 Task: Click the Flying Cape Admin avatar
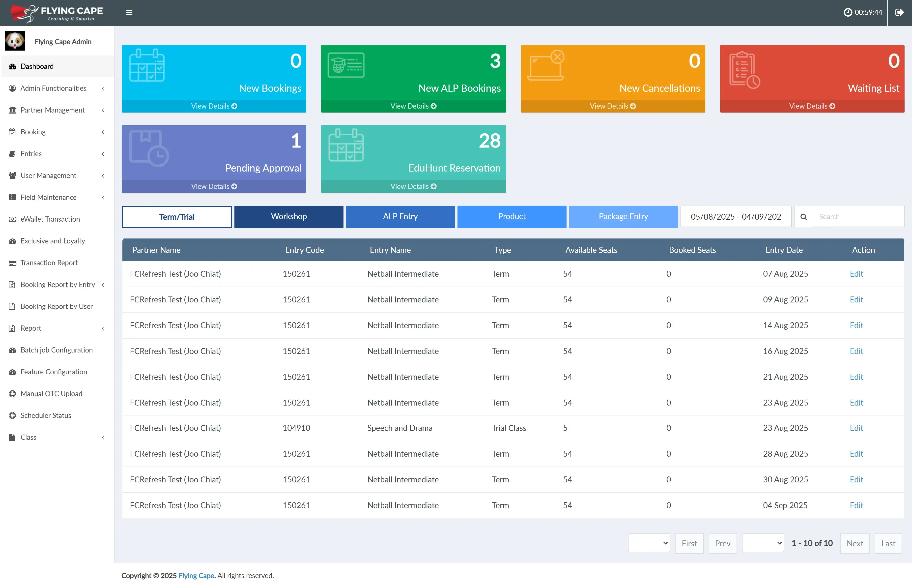[x=15, y=41]
